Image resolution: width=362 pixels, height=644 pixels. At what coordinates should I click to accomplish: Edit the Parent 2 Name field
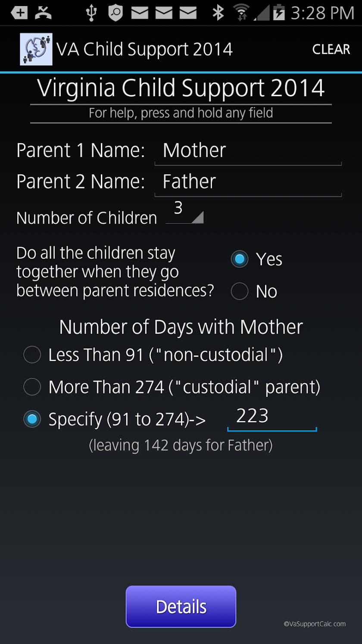248,182
